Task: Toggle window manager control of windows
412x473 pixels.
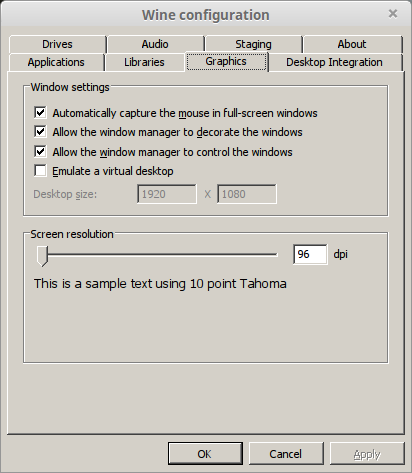Action: click(x=40, y=152)
